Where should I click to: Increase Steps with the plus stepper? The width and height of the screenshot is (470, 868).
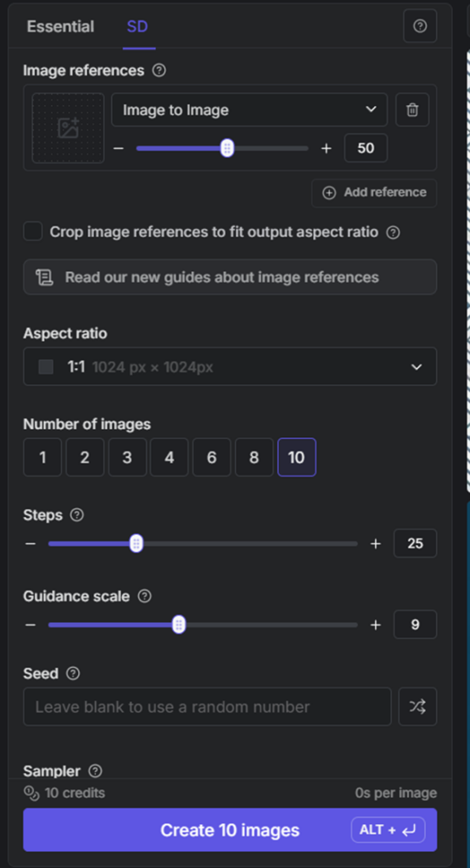[376, 543]
